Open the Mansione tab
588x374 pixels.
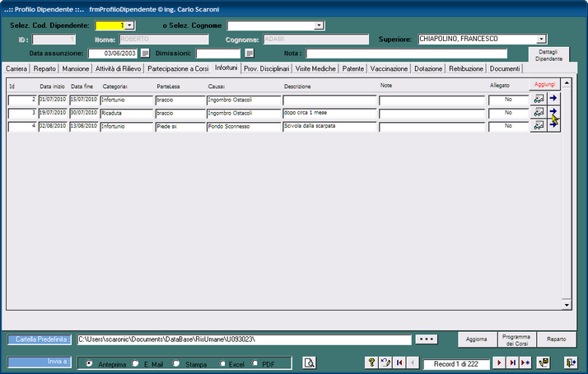(x=76, y=68)
